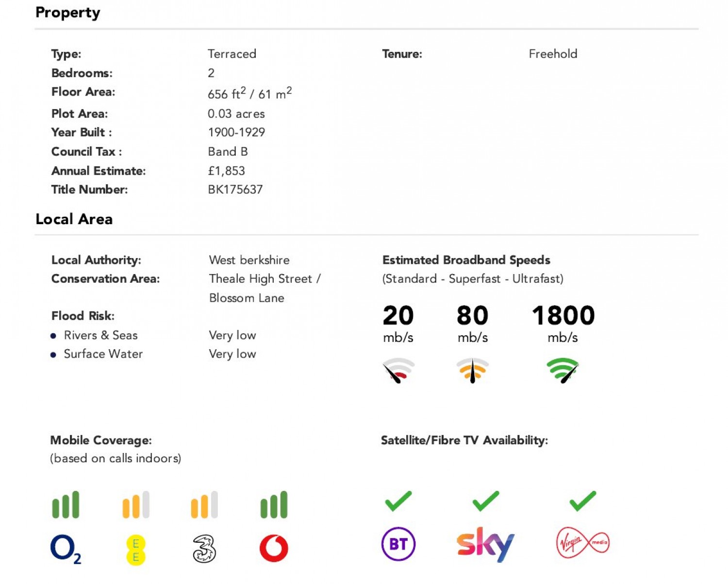Screen dimensions: 728x584
Task: Click the standard broadband red speed gauge
Action: (x=398, y=371)
